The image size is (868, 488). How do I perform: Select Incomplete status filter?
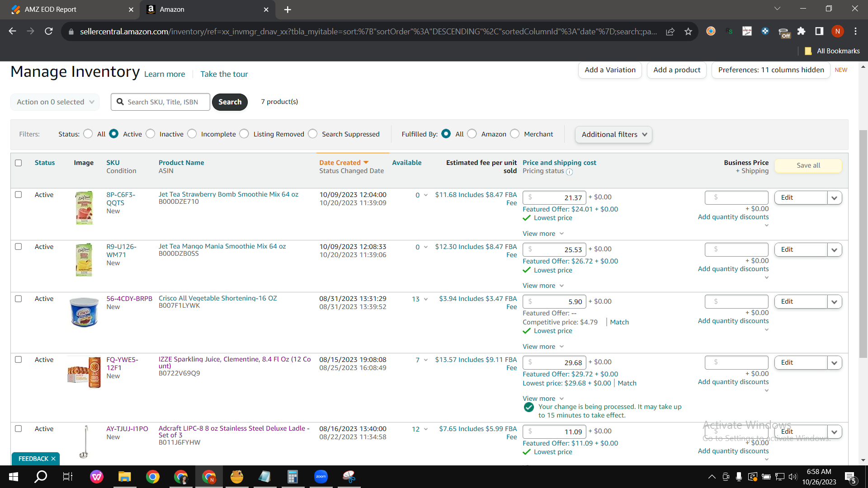point(192,134)
